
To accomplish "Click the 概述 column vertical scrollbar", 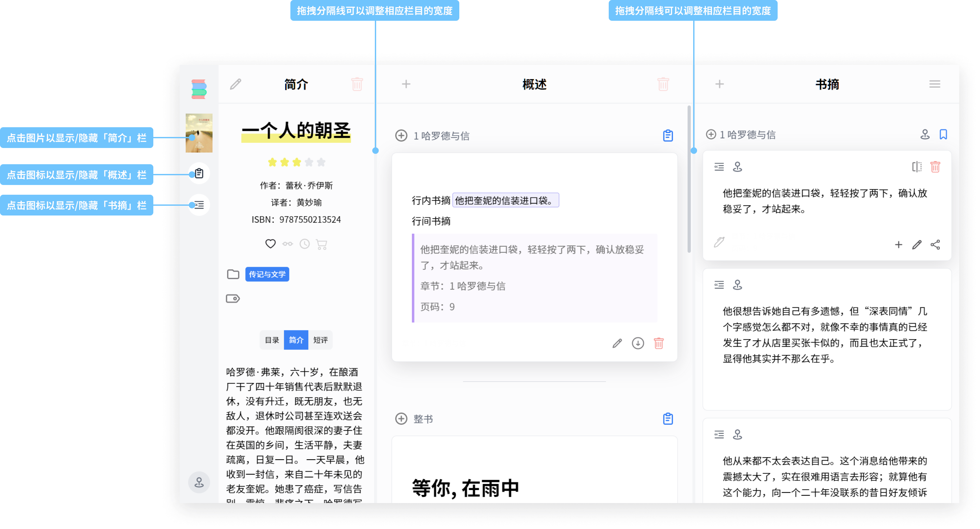I will tap(689, 179).
